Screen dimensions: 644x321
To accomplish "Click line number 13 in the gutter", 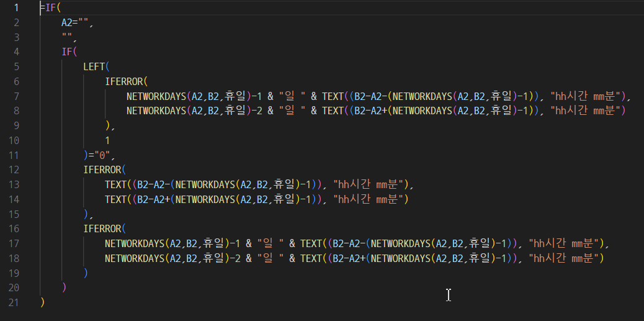I will (14, 184).
